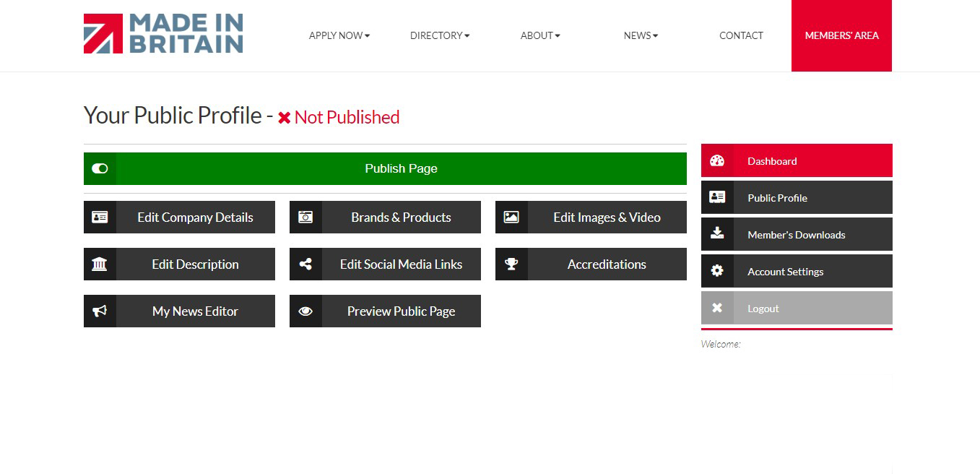Click the camera icon beside Brands & Products
Image resolution: width=980 pixels, height=474 pixels.
pos(305,217)
